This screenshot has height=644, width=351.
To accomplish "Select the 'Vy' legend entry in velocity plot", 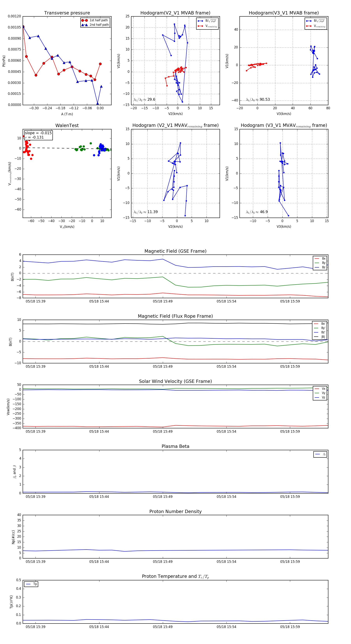I will [x=320, y=393].
